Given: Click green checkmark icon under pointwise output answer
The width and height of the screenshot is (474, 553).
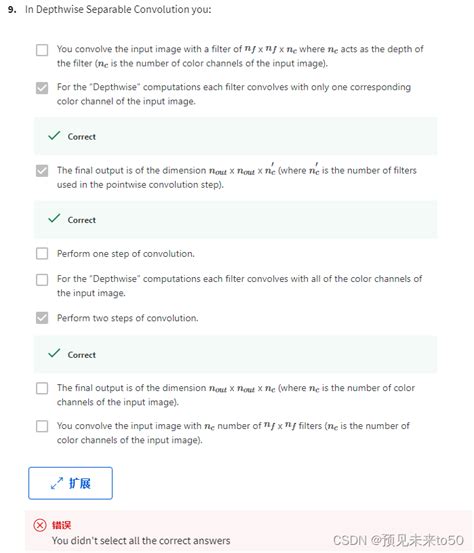Looking at the screenshot, I should point(54,219).
